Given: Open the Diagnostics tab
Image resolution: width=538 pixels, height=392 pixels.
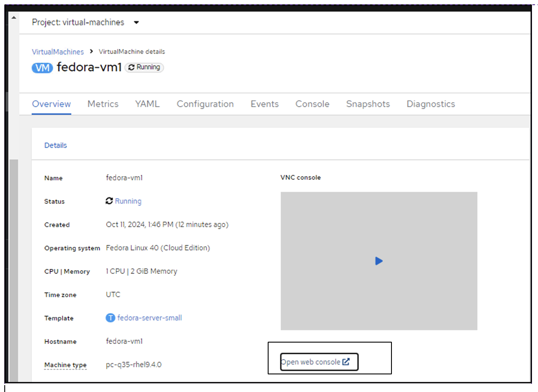Looking at the screenshot, I should [x=431, y=104].
